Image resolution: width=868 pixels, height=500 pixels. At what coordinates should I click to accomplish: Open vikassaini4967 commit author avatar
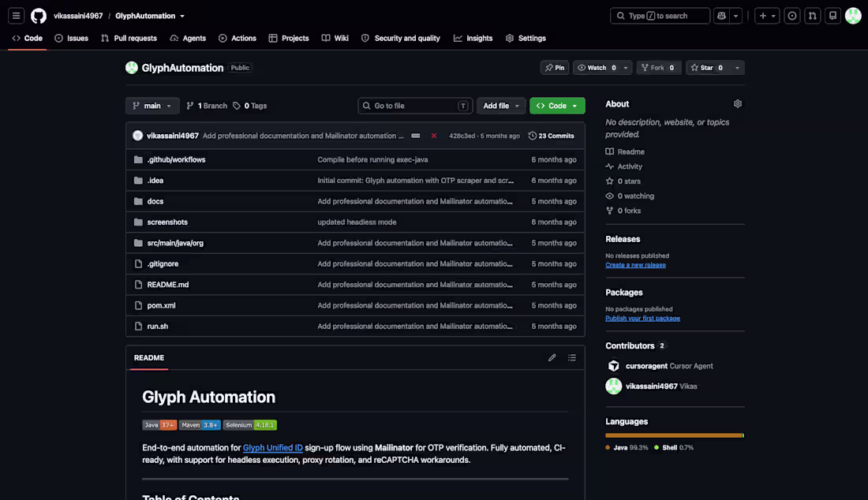coord(138,136)
